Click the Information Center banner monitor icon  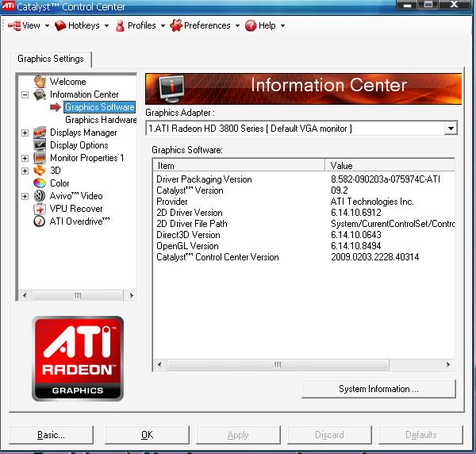pos(172,89)
